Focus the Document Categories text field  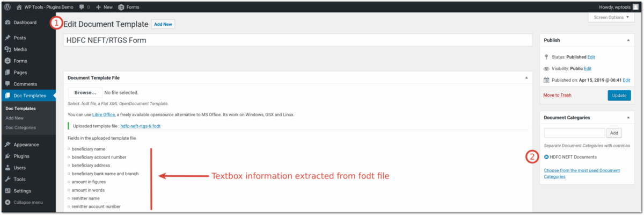(574, 133)
